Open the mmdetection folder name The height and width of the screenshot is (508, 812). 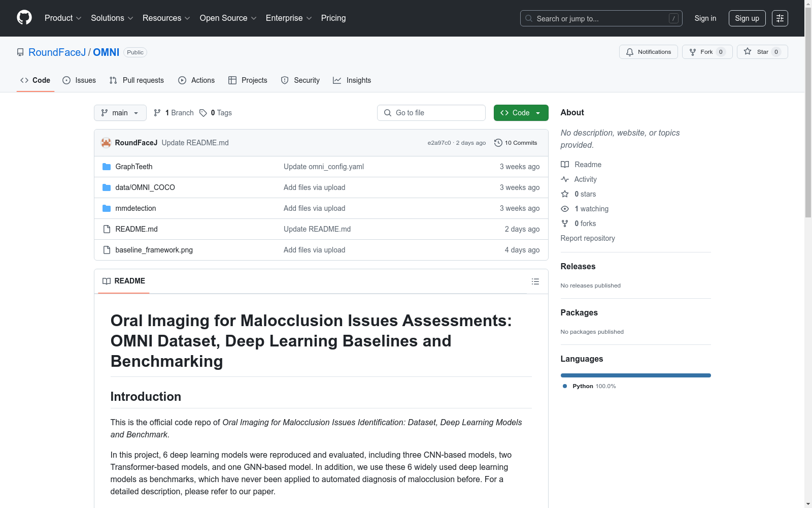tap(136, 208)
